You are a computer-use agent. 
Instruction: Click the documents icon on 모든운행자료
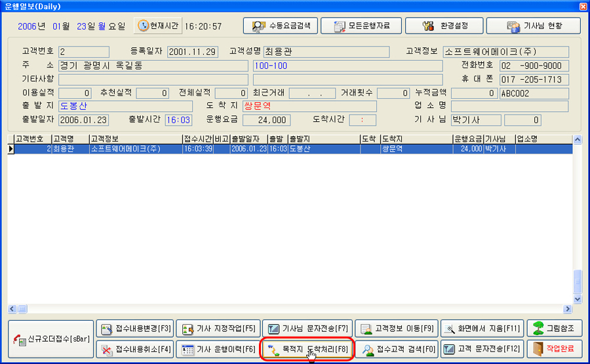(340, 26)
